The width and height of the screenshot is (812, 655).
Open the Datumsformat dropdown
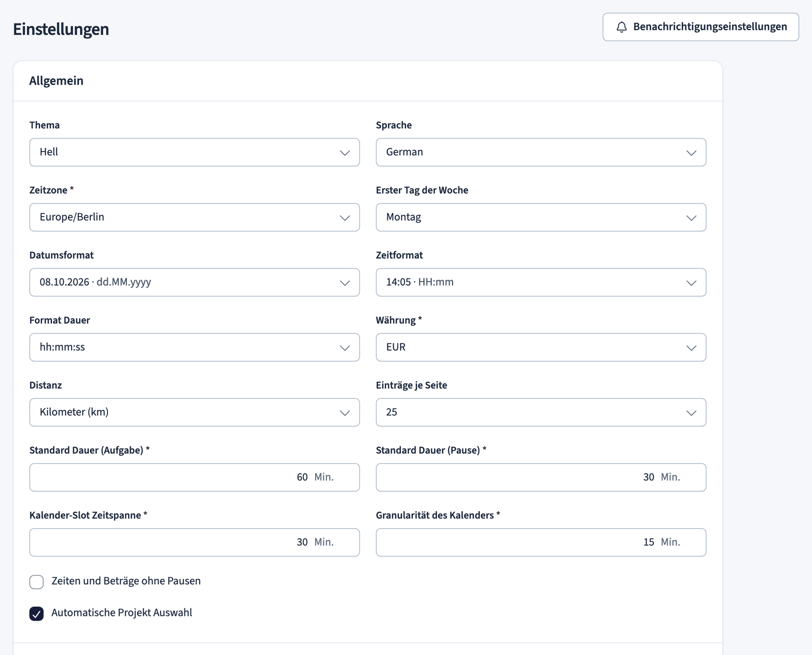tap(194, 282)
